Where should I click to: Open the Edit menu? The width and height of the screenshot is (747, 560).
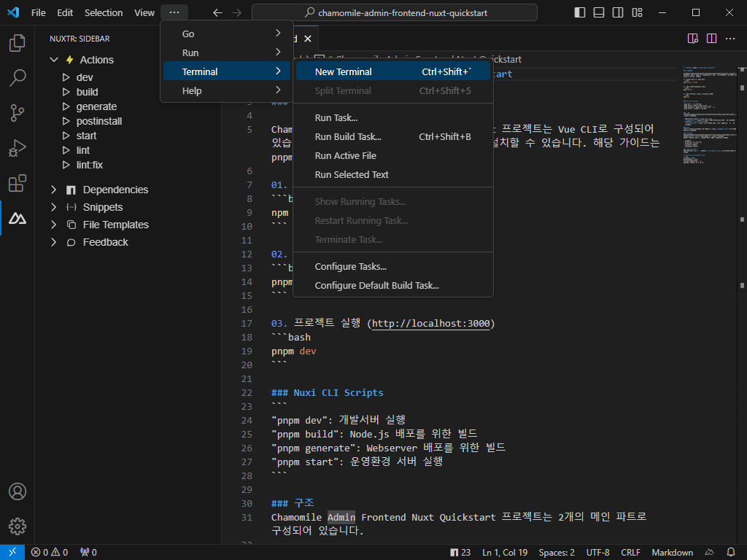[x=65, y=13]
